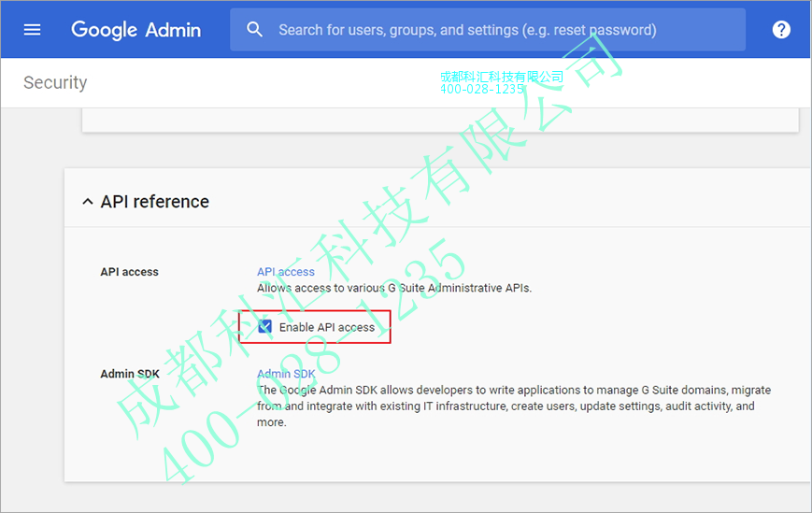The height and width of the screenshot is (513, 812).
Task: Open the help question mark icon
Action: point(781,30)
